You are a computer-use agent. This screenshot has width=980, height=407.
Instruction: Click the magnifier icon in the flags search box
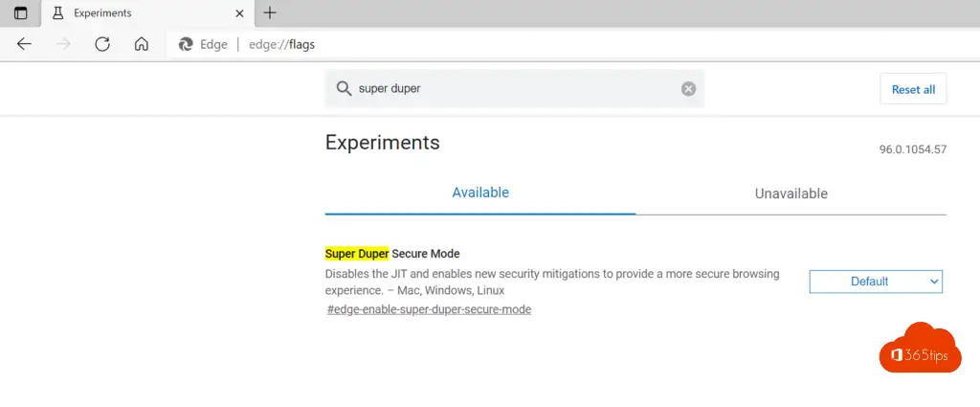[x=344, y=88]
